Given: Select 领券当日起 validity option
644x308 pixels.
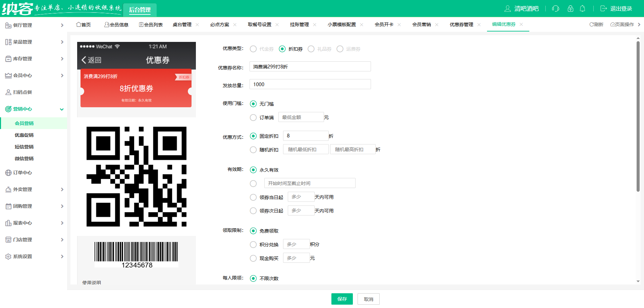Looking at the screenshot, I should (253, 197).
